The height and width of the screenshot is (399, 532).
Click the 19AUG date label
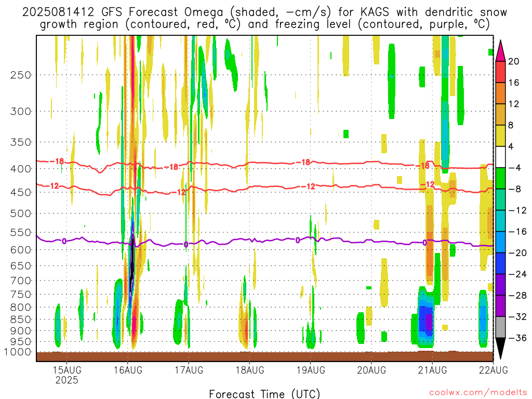311,370
